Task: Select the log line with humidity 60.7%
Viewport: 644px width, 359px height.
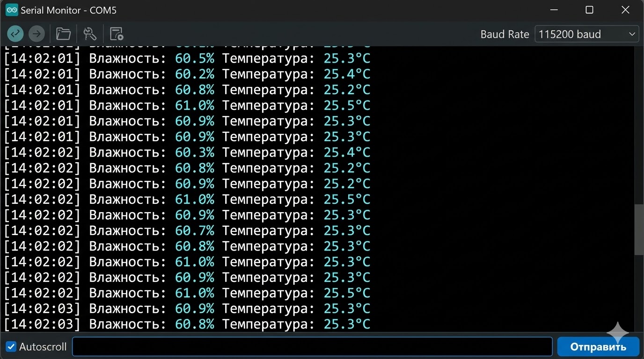Action: pos(187,230)
